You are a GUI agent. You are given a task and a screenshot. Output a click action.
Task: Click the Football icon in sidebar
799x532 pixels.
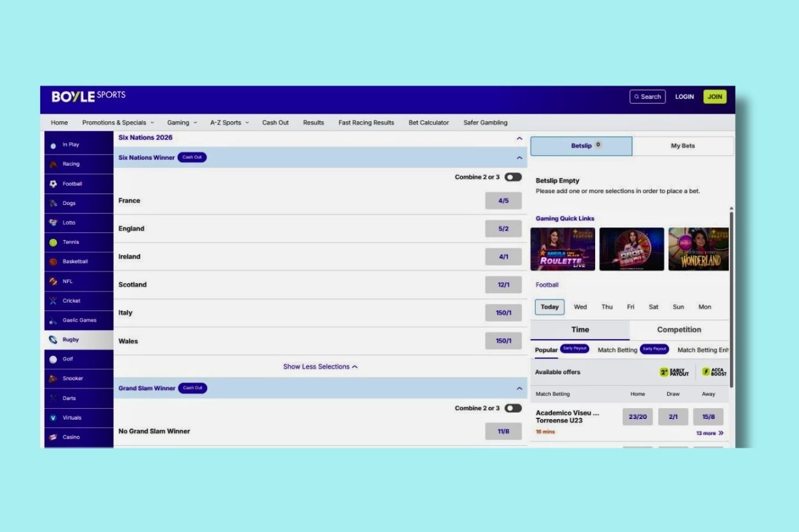(x=54, y=184)
